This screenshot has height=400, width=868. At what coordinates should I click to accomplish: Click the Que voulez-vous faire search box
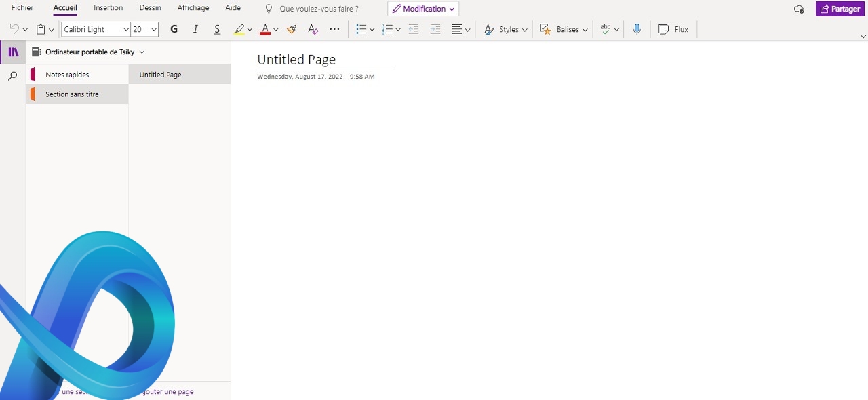pos(319,9)
